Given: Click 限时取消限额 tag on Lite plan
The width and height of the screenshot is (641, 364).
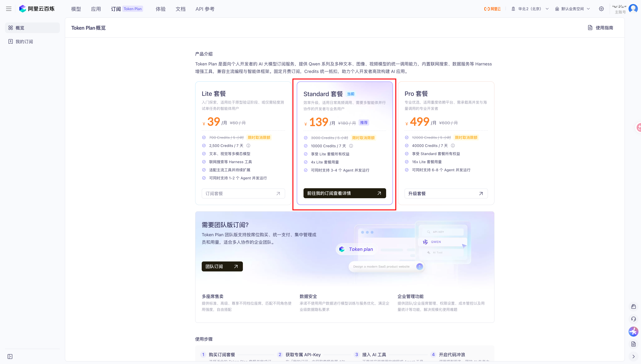Looking at the screenshot, I should [x=259, y=137].
